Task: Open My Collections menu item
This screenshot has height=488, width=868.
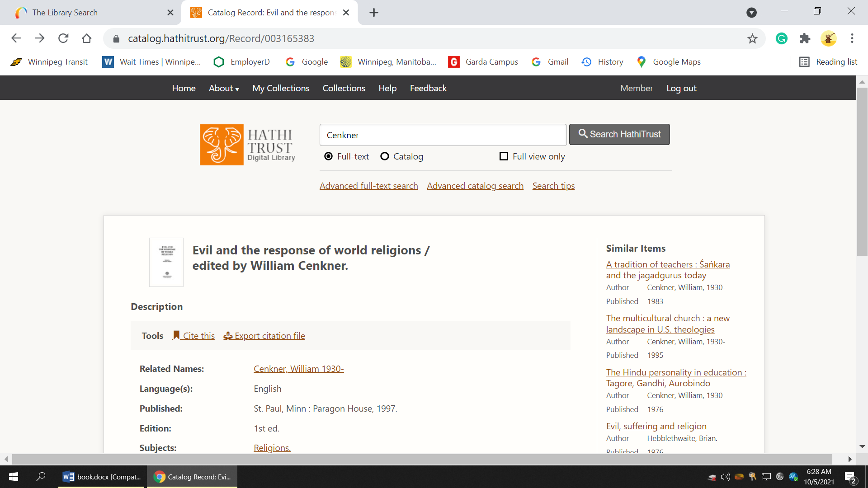Action: (281, 89)
